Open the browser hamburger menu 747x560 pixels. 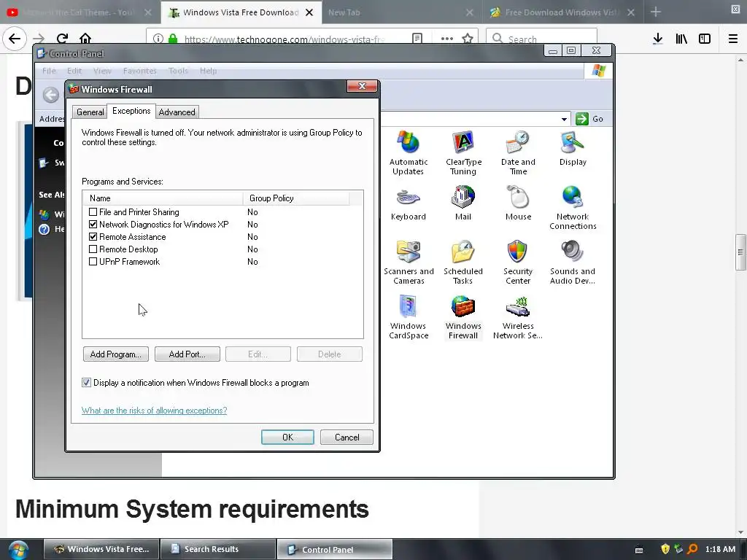tap(733, 39)
